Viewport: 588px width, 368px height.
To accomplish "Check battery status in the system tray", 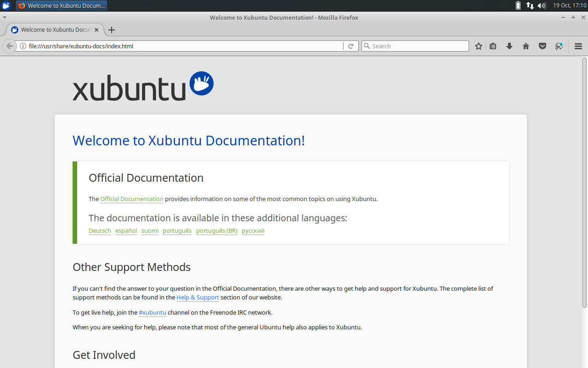I will tap(518, 6).
